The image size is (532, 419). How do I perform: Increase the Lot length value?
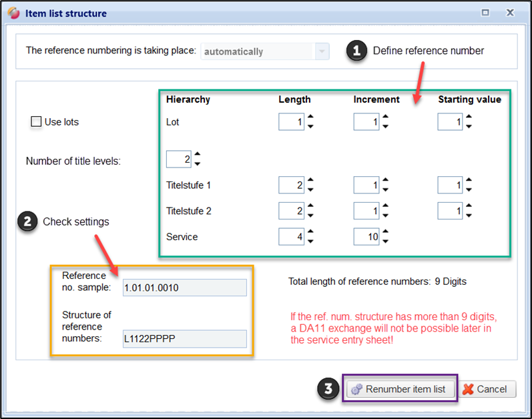[310, 118]
